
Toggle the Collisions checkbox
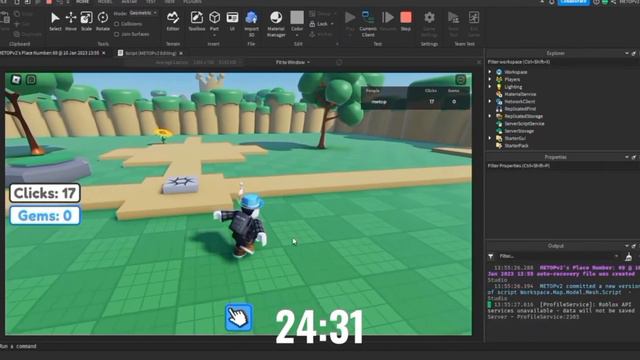tap(117, 24)
